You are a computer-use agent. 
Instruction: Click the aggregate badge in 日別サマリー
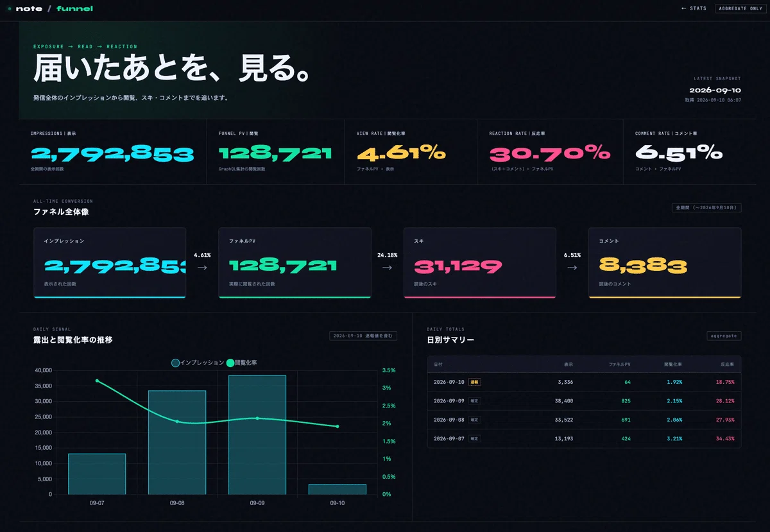(724, 336)
